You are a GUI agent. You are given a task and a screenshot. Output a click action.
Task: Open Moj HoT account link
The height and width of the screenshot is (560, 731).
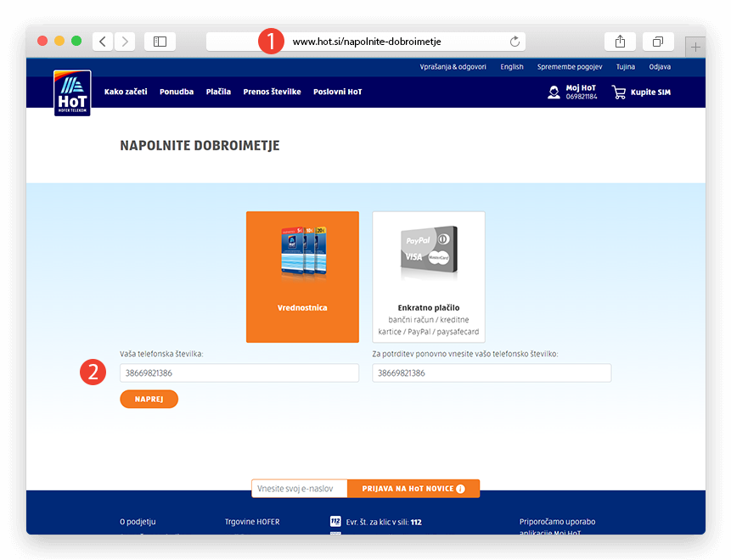pyautogui.click(x=581, y=92)
